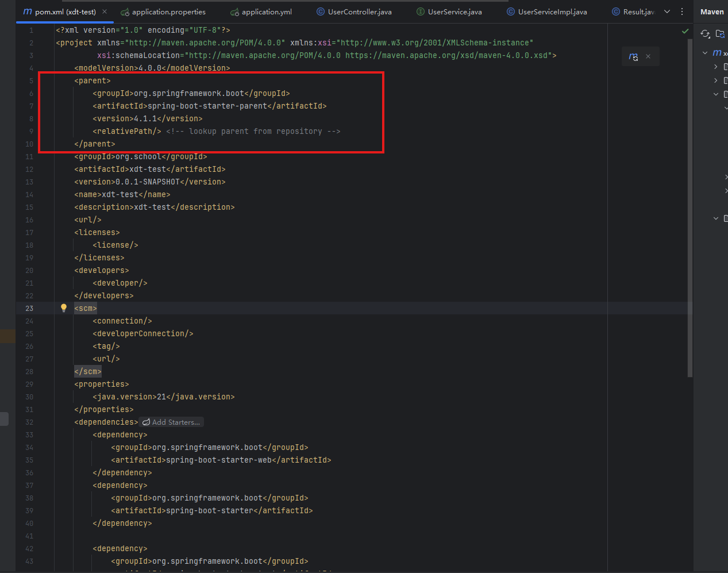Dismiss the floating Maven changes popup

pos(648,56)
